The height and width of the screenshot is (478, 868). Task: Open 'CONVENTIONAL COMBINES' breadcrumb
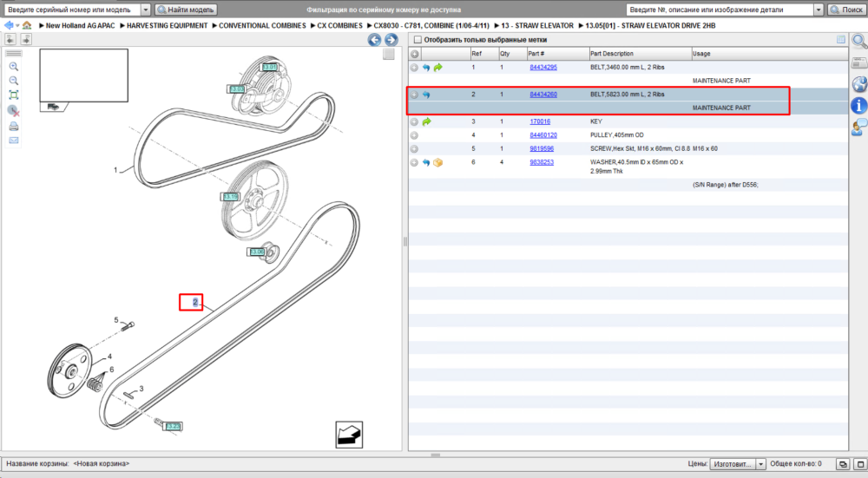click(x=262, y=25)
